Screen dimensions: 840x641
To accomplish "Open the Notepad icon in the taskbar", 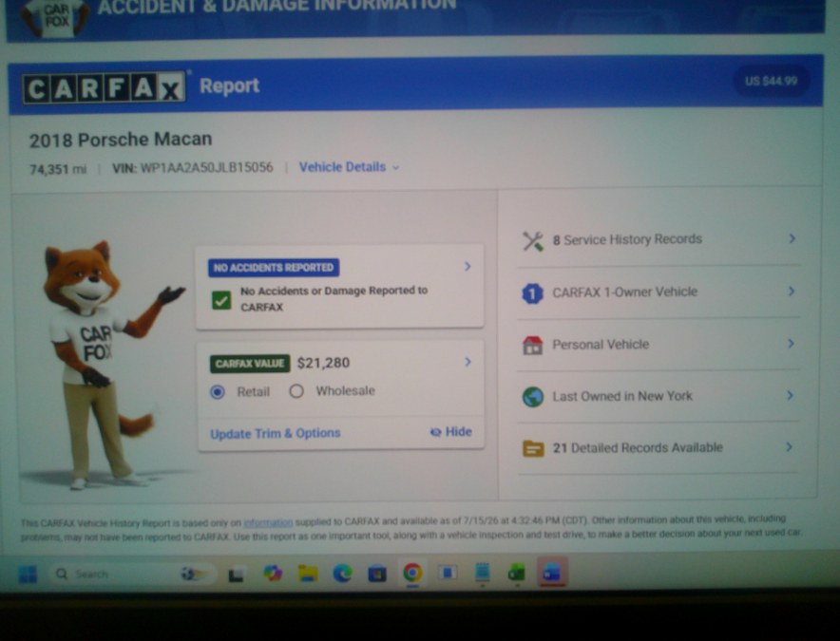I will [483, 573].
